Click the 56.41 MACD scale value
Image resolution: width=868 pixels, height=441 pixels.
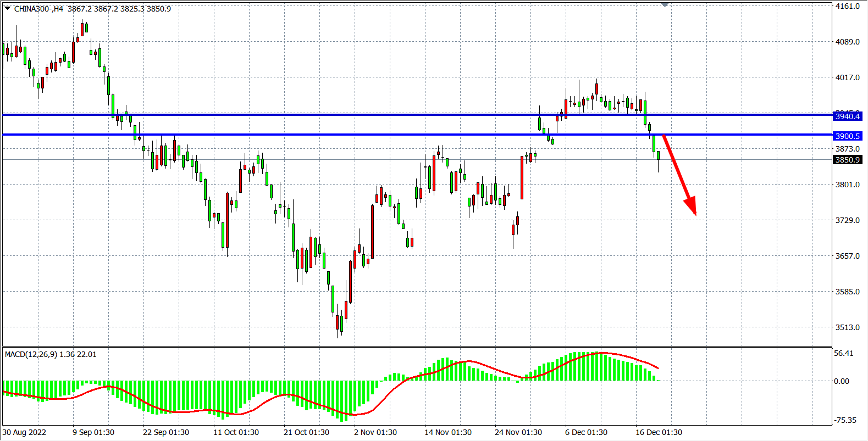point(843,353)
